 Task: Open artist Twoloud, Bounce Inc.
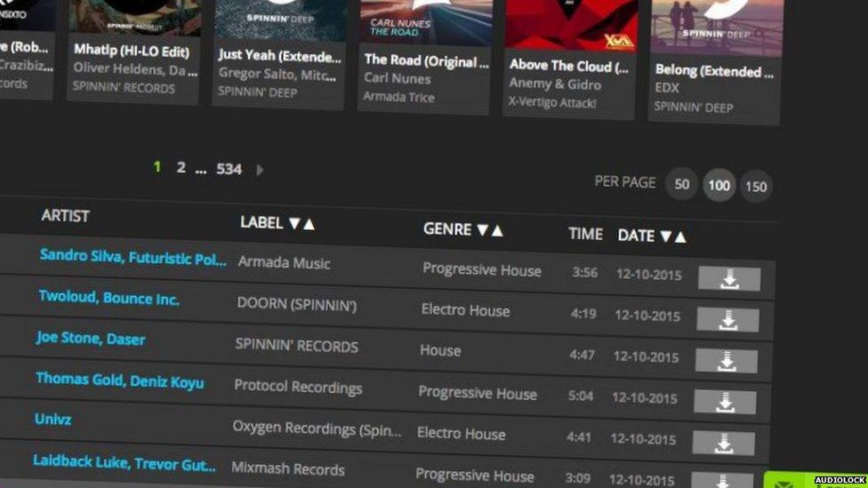coord(109,298)
